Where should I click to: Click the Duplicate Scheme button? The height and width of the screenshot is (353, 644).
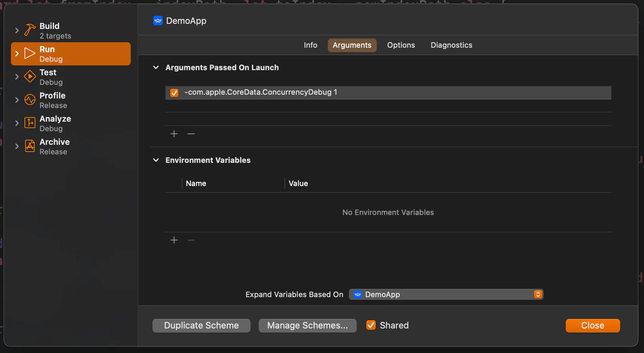tap(202, 325)
